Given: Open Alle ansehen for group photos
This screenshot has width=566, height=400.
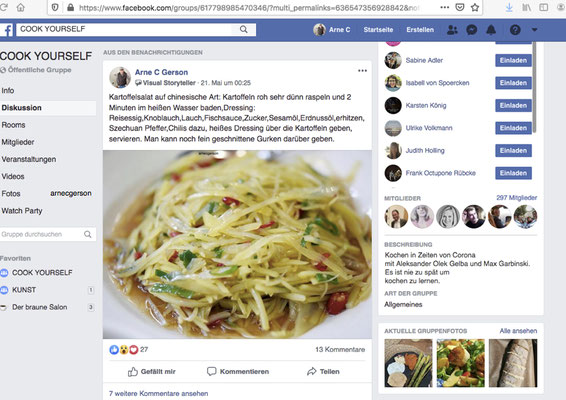Looking at the screenshot, I should click(x=518, y=331).
